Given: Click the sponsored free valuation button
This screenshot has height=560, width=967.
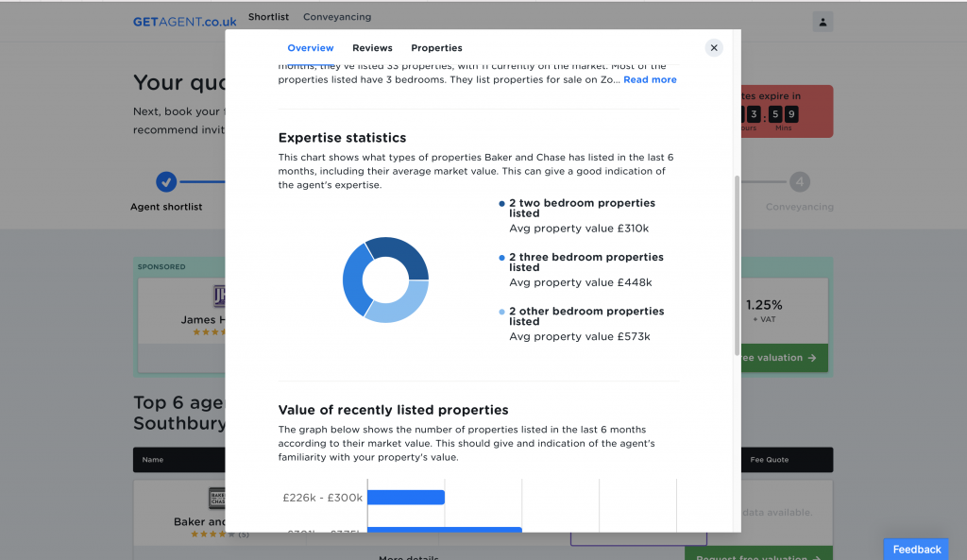Looking at the screenshot, I should pyautogui.click(x=780, y=358).
